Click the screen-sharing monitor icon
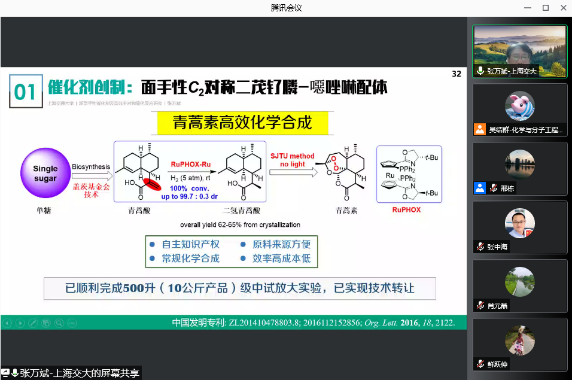 tap(5, 373)
